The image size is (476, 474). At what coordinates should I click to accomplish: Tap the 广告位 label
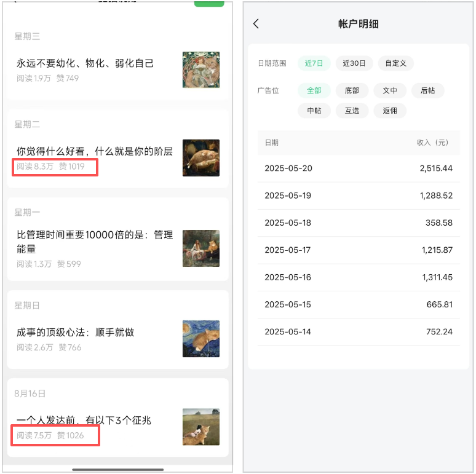tap(268, 90)
